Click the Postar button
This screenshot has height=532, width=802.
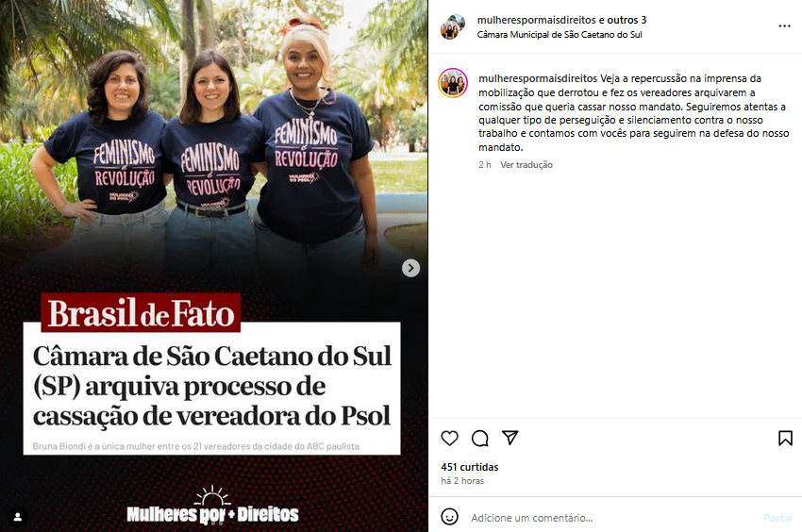778,518
